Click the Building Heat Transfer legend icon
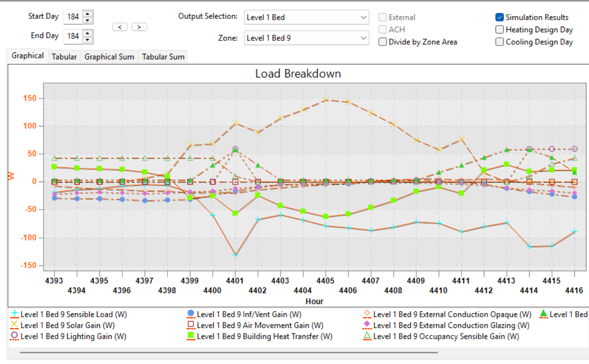This screenshot has height=364, width=589. [191, 336]
